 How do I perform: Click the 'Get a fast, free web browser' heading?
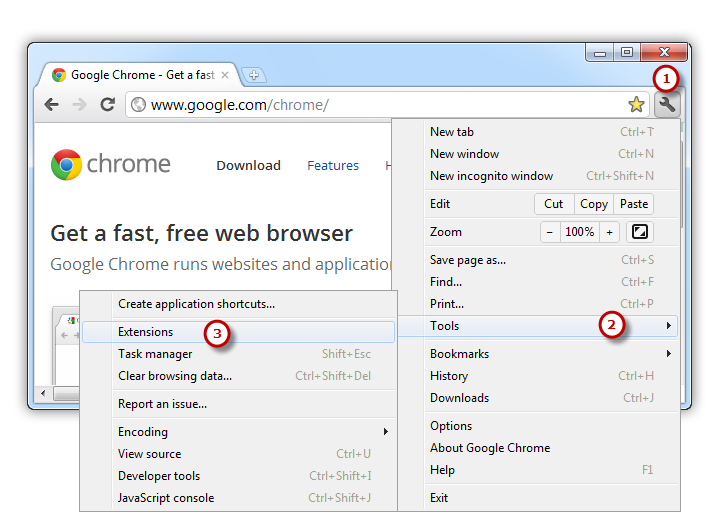pos(202,234)
